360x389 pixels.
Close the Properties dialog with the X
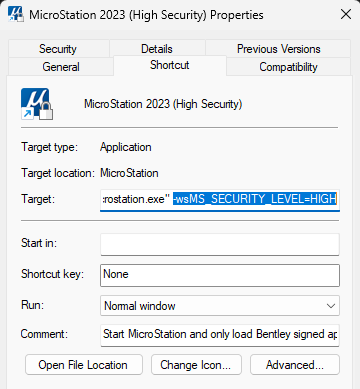pos(346,14)
